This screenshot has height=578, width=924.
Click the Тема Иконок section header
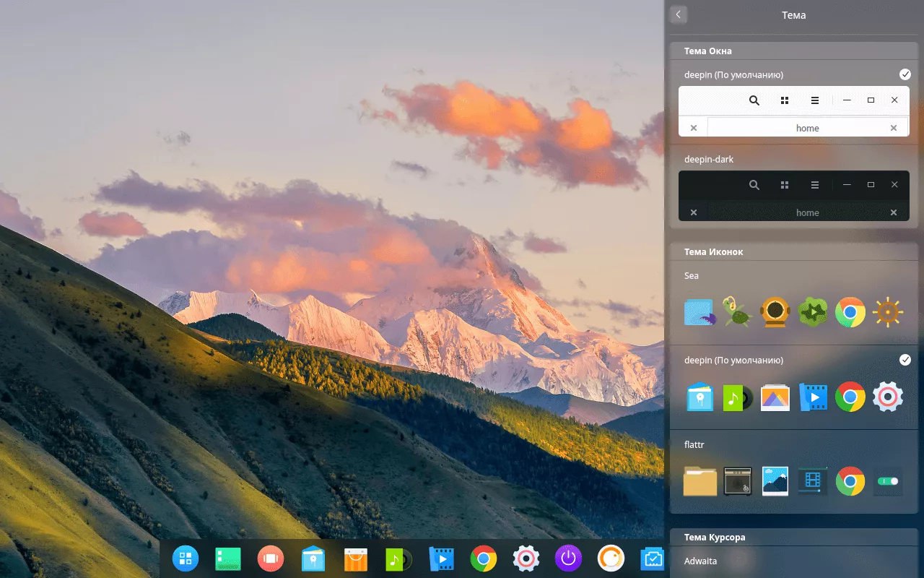click(713, 252)
